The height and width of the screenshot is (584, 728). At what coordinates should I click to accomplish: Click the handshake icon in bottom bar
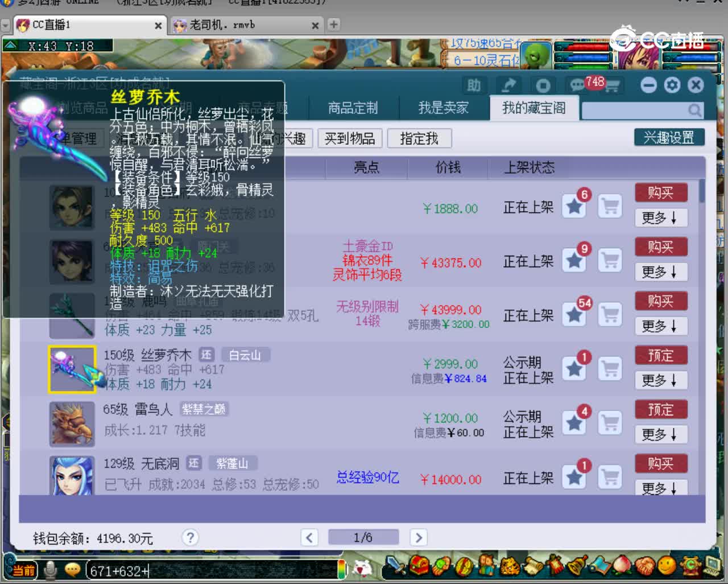(644, 566)
